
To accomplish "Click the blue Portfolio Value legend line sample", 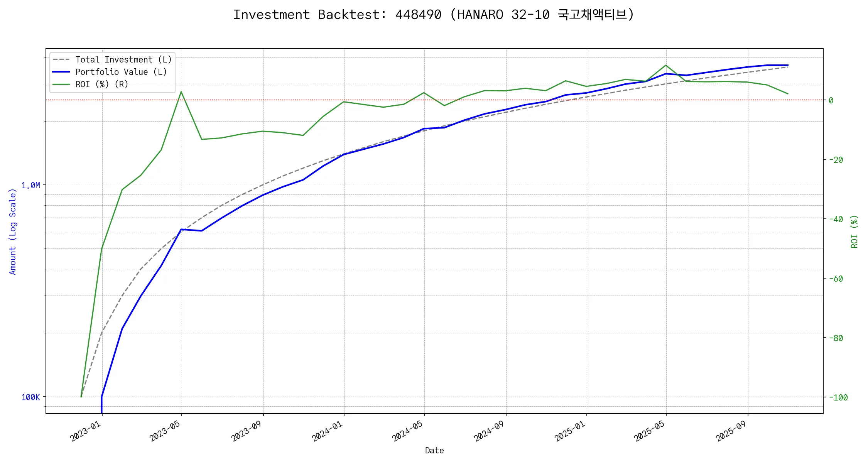I will point(61,72).
